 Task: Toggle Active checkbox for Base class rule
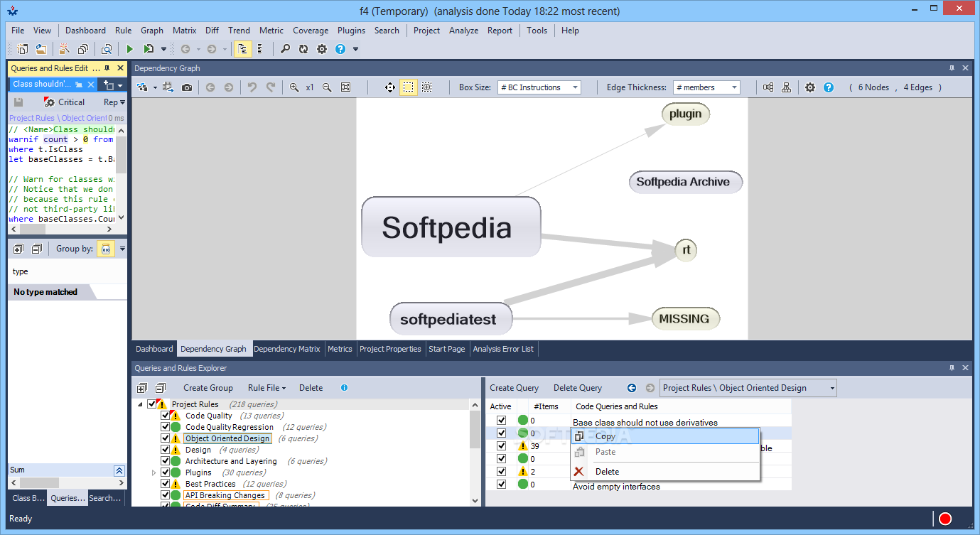tap(502, 421)
